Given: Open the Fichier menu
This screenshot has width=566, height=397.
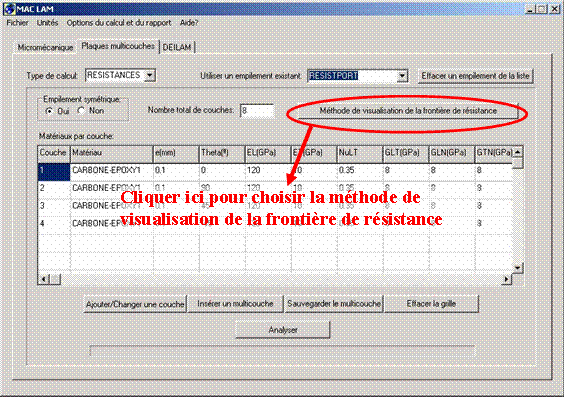Looking at the screenshot, I should coord(17,23).
